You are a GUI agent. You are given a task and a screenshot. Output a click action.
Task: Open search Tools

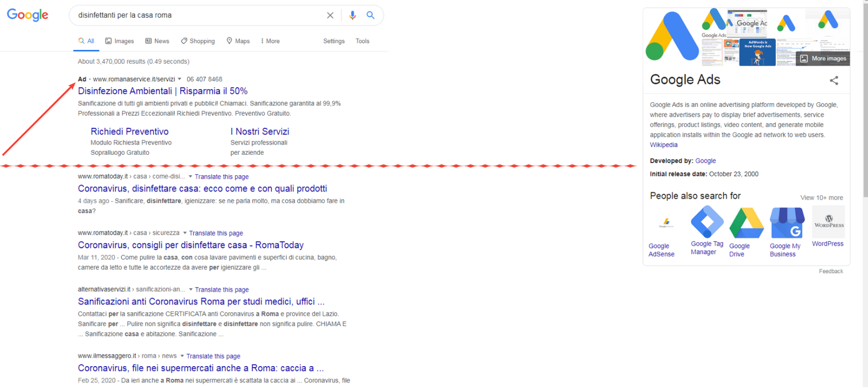click(363, 41)
